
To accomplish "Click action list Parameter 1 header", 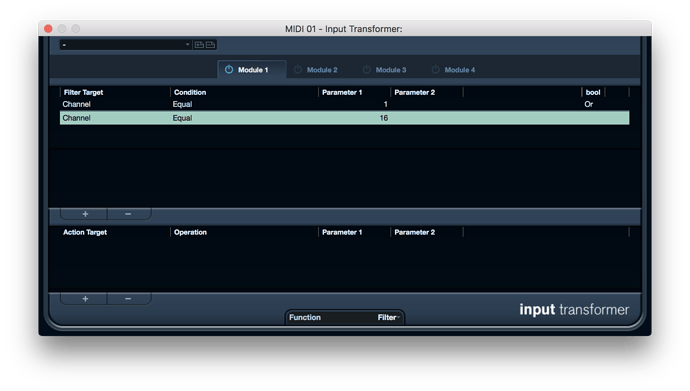I will pyautogui.click(x=342, y=232).
